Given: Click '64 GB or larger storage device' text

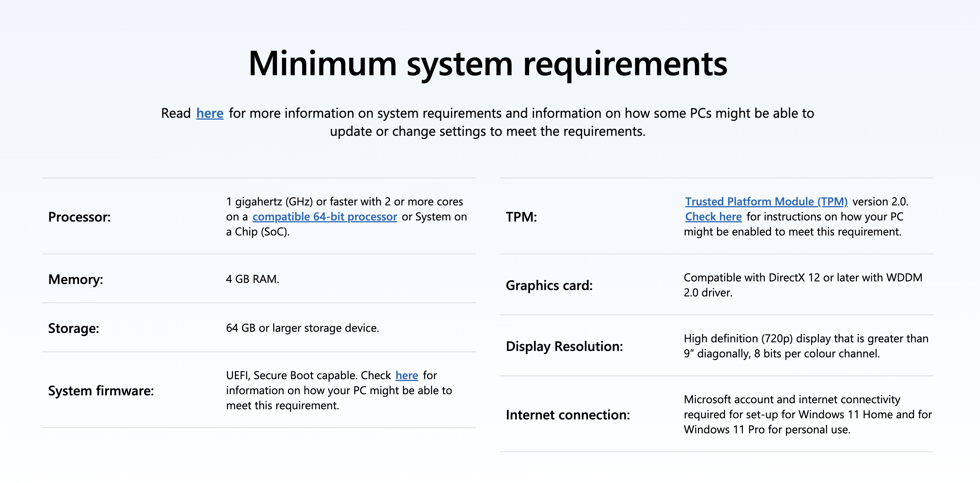Looking at the screenshot, I should [302, 328].
